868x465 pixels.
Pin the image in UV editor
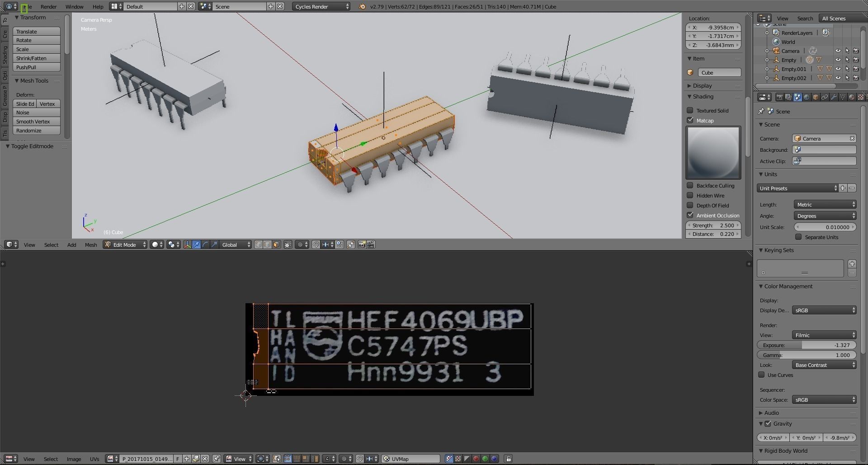216,459
